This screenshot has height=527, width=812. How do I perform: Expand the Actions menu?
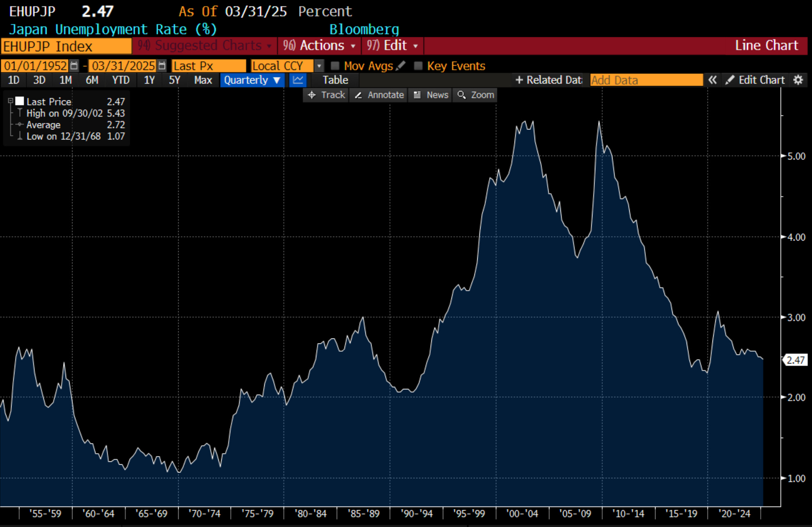click(319, 45)
